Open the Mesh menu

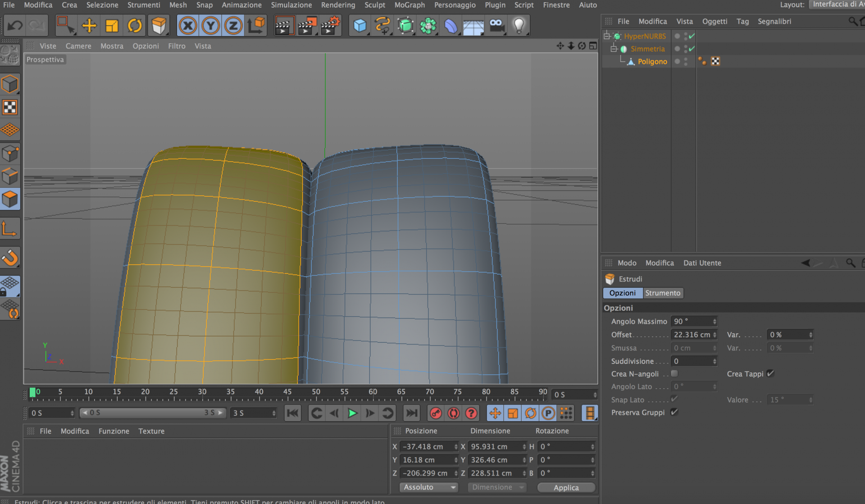tap(178, 5)
